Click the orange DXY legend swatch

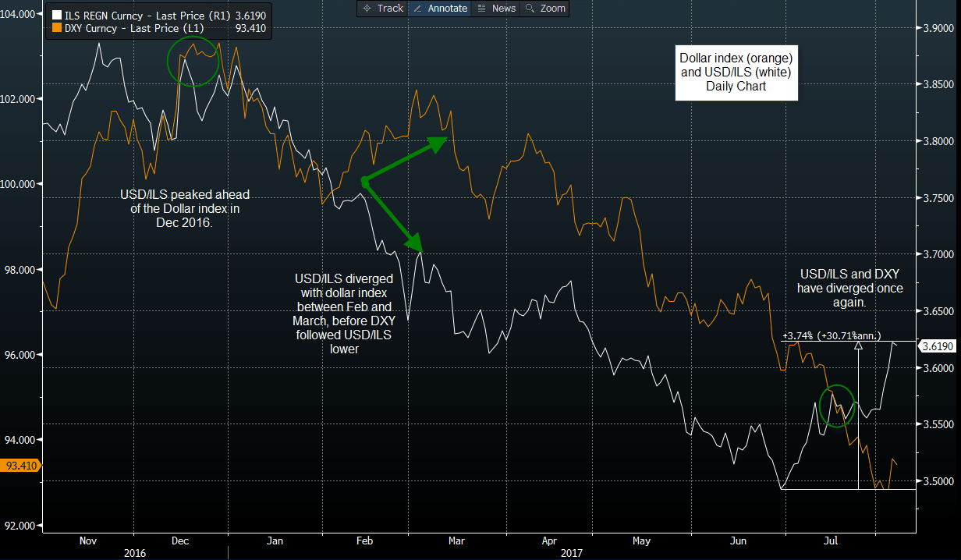click(57, 28)
